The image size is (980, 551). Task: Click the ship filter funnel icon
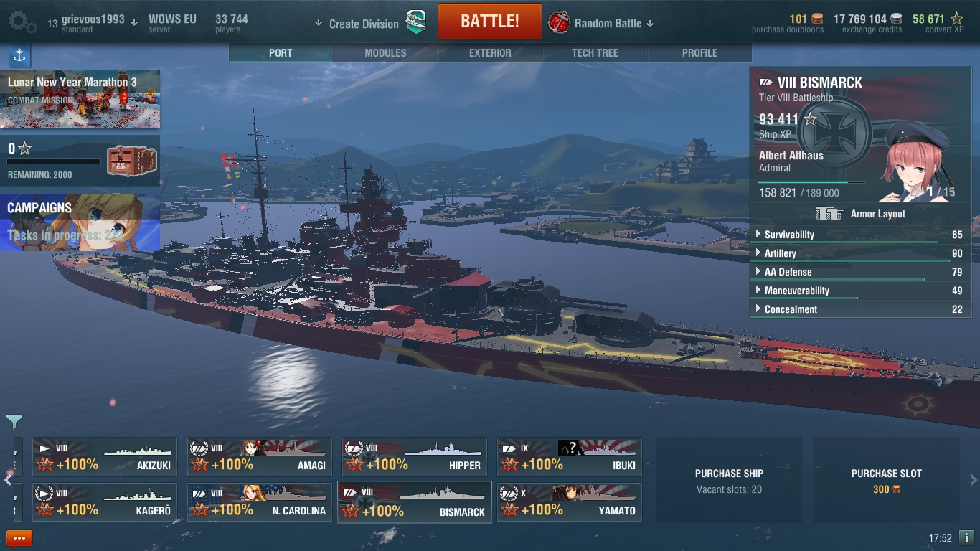click(x=14, y=421)
